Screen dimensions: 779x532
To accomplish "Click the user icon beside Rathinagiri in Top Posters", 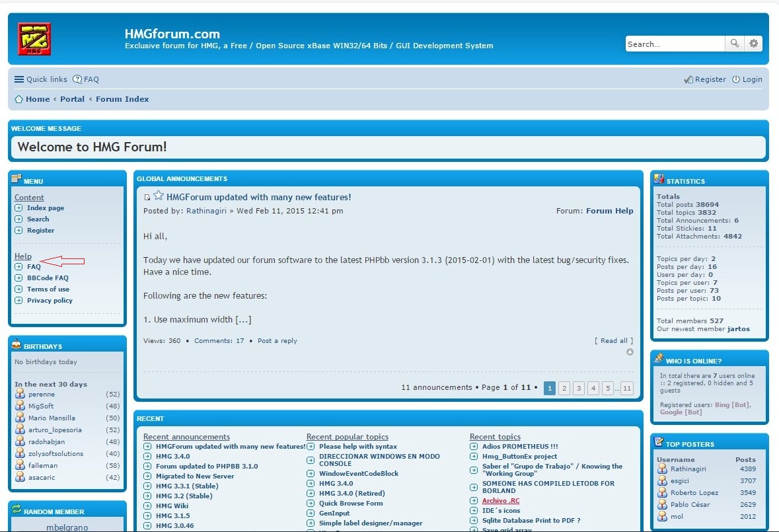I will (663, 469).
